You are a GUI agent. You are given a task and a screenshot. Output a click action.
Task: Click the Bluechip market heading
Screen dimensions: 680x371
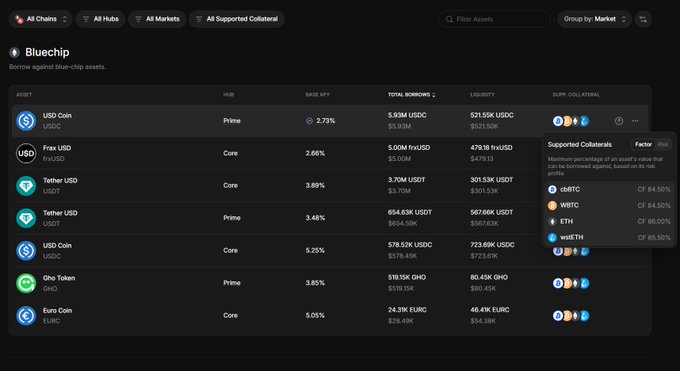click(47, 53)
